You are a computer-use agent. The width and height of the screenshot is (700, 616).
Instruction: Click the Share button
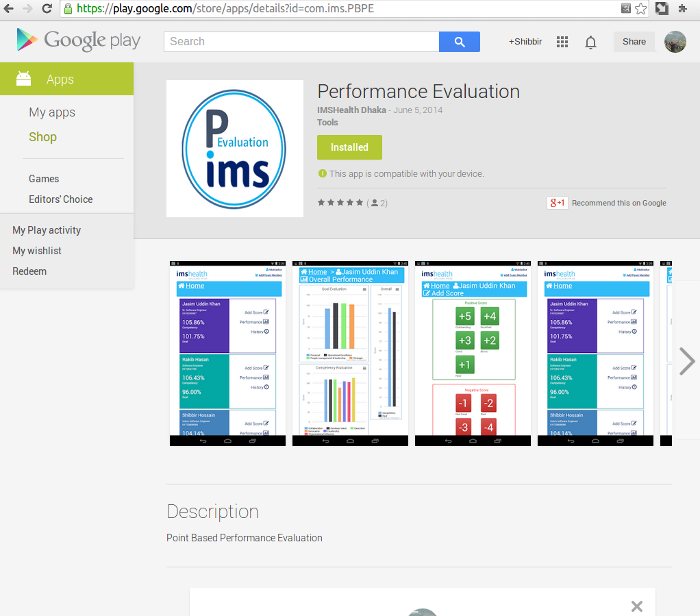point(634,42)
